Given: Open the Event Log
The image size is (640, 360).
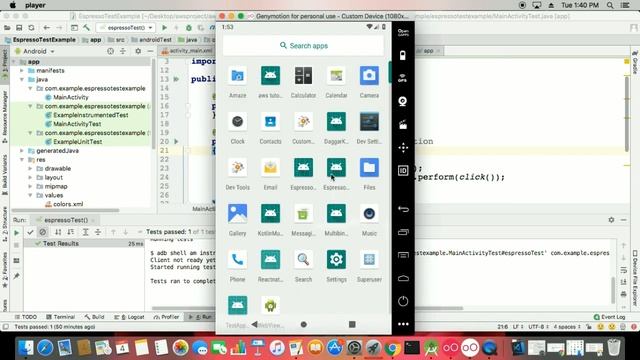Looking at the screenshot, I should (x=609, y=317).
